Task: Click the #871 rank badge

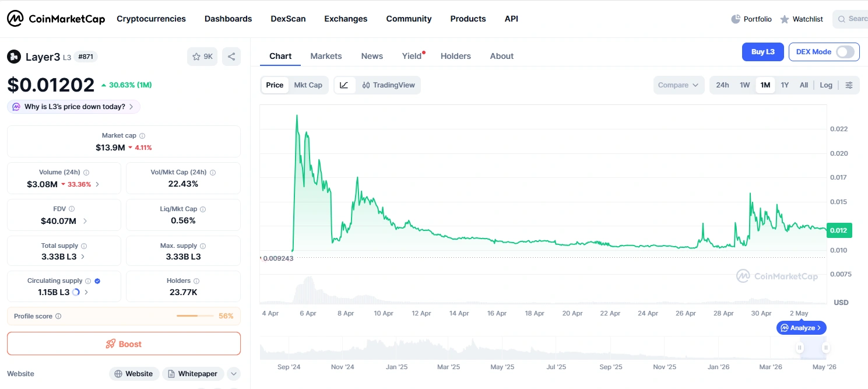Action: click(86, 57)
